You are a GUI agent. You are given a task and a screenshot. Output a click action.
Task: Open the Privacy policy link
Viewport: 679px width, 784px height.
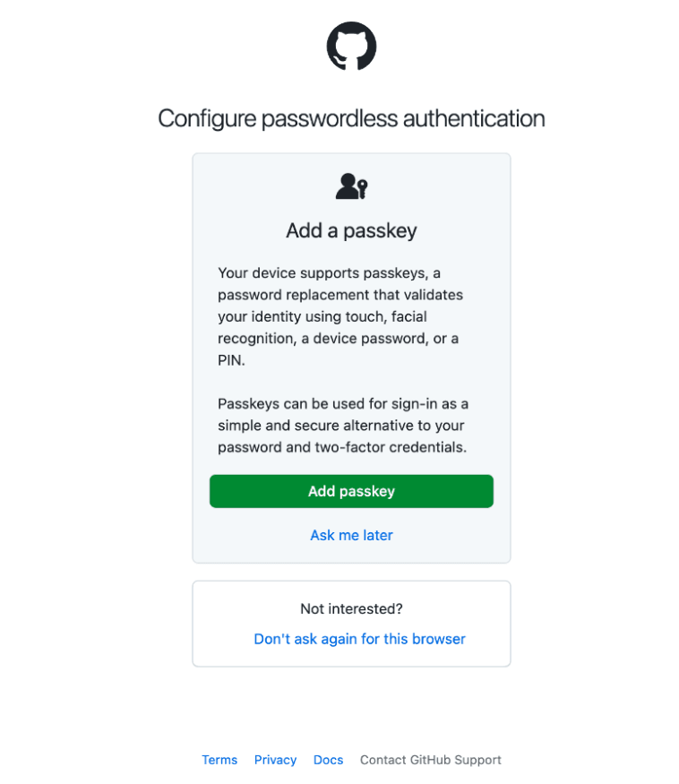pos(275,759)
